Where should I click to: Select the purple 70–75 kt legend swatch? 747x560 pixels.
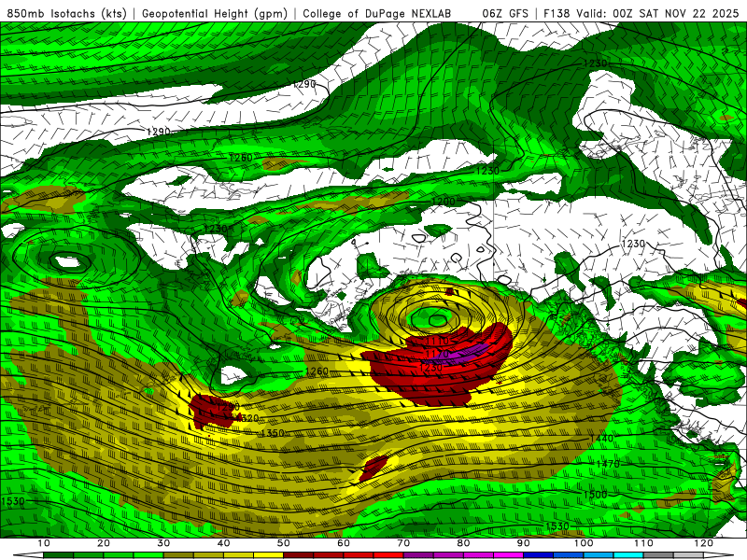418,555
